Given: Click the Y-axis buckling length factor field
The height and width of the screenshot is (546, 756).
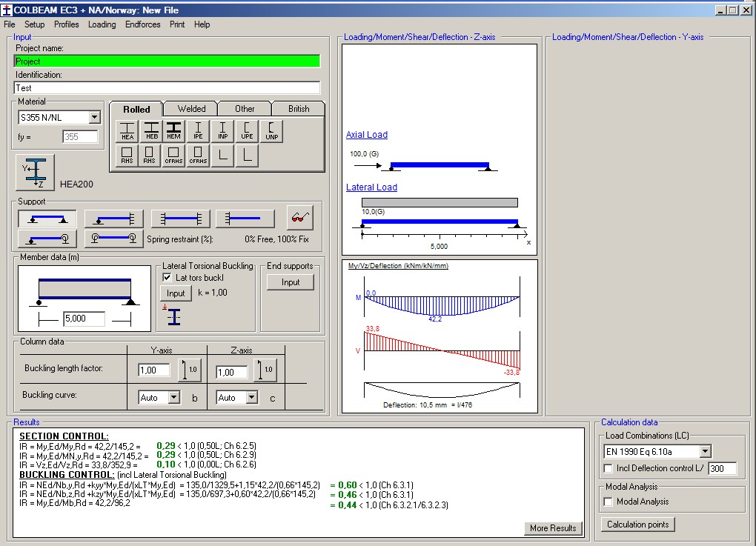Looking at the screenshot, I should pyautogui.click(x=154, y=370).
